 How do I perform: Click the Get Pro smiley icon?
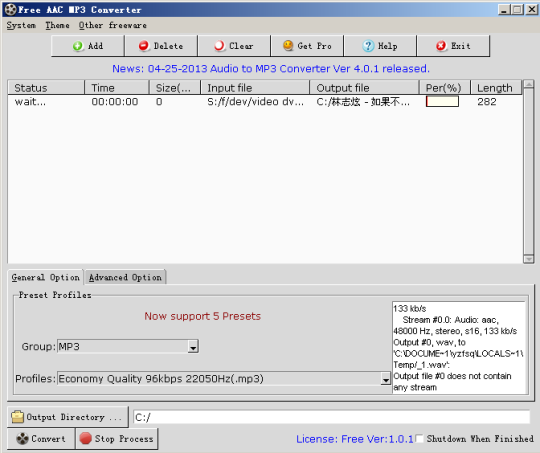pyautogui.click(x=288, y=45)
